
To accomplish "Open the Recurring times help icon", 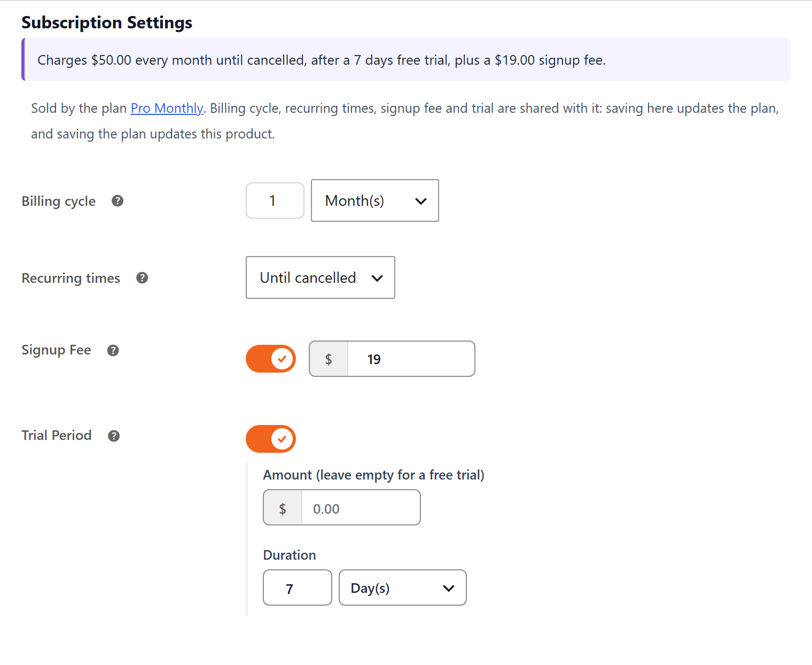I will pyautogui.click(x=142, y=278).
